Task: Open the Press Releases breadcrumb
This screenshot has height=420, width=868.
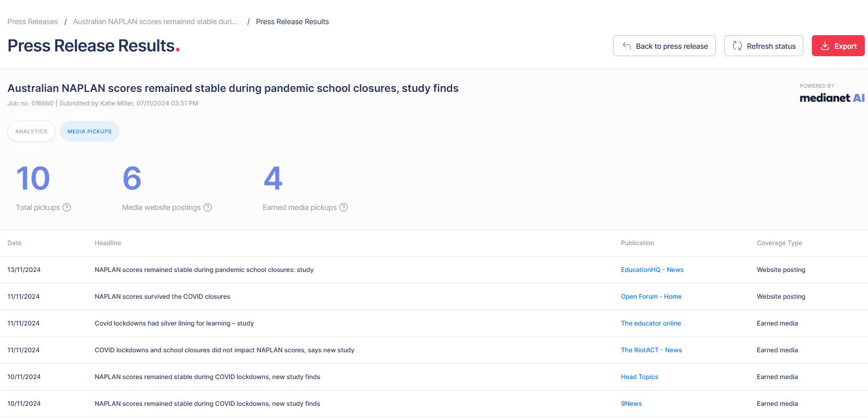Action: (33, 22)
